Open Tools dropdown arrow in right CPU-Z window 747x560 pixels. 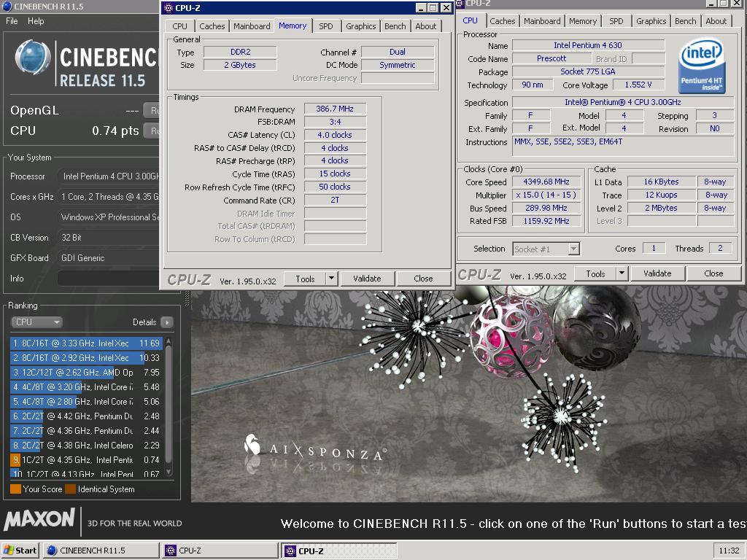coord(622,273)
